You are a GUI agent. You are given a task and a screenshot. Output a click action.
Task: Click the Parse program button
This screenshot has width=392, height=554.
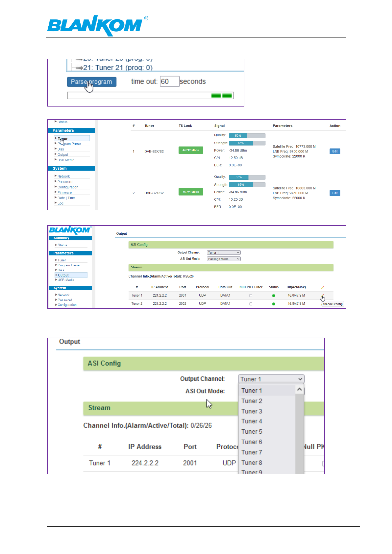pos(91,82)
